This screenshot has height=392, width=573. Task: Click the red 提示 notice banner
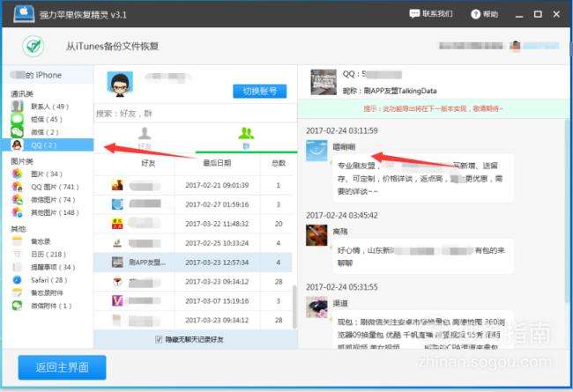(433, 109)
